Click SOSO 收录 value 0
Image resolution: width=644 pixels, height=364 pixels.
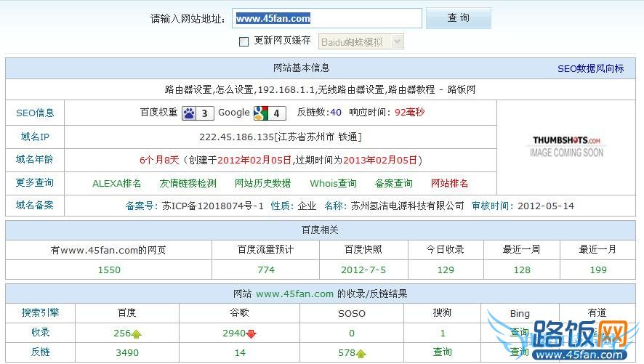(x=352, y=333)
